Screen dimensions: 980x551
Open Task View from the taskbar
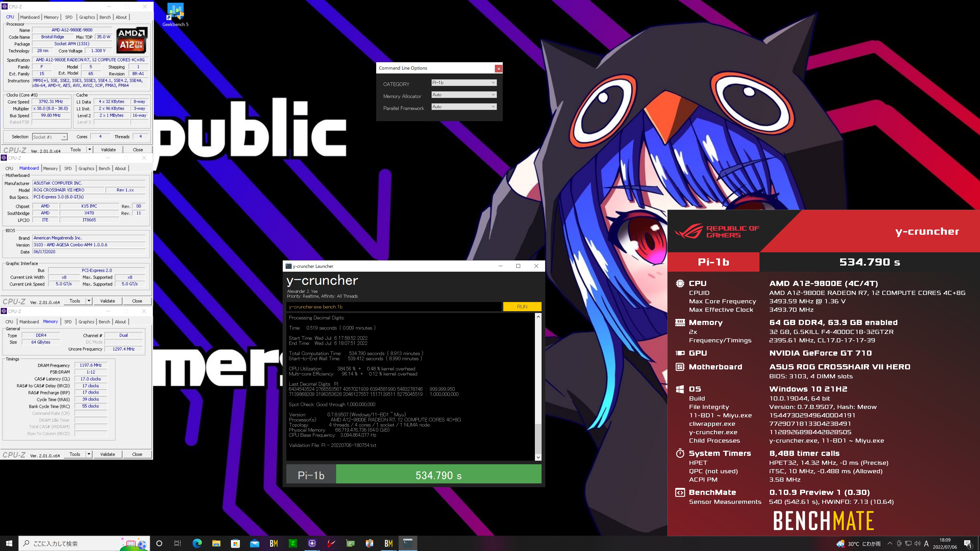(178, 543)
